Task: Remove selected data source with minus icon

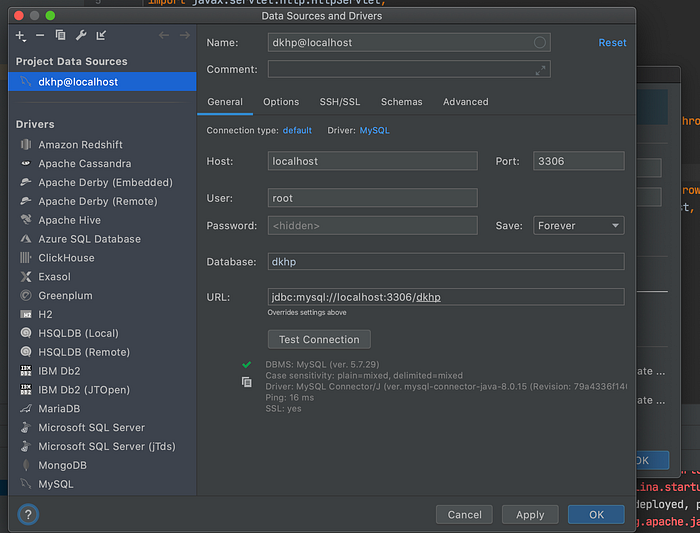Action: [x=40, y=35]
